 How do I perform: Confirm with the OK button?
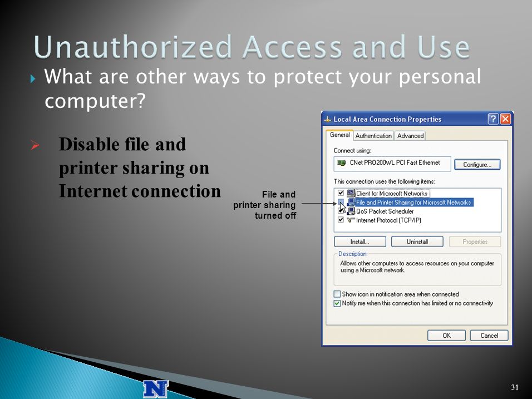pyautogui.click(x=446, y=335)
